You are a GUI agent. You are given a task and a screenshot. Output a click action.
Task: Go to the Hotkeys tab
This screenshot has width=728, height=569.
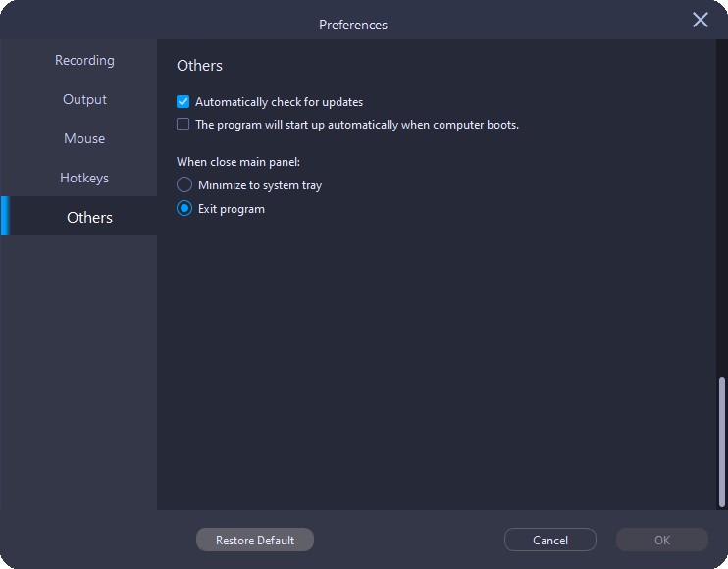click(84, 178)
